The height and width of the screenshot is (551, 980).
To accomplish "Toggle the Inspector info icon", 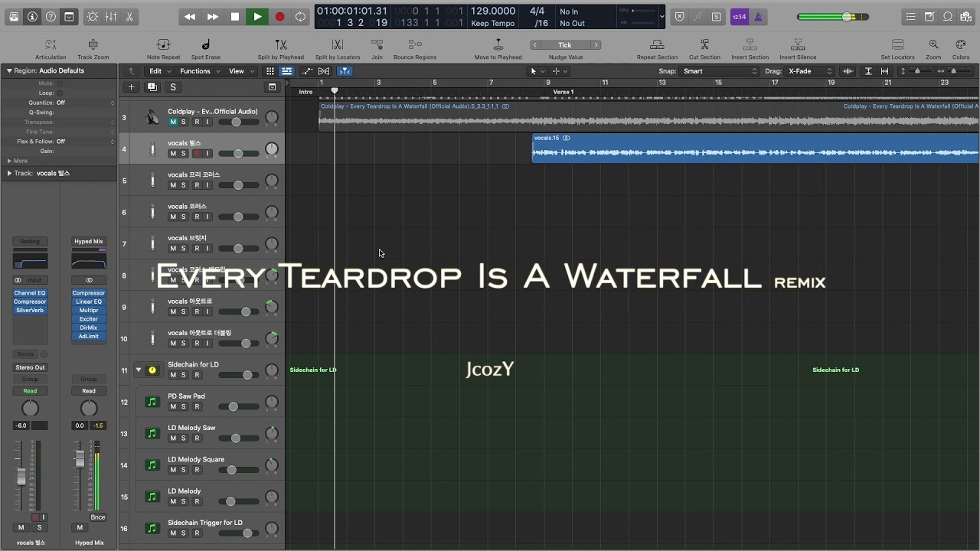I will (32, 17).
